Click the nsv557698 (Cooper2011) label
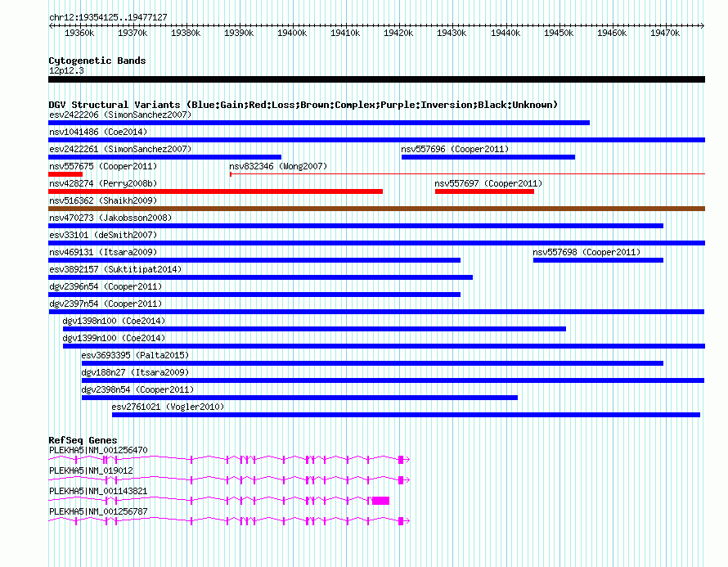Image resolution: width=728 pixels, height=567 pixels. click(x=586, y=252)
